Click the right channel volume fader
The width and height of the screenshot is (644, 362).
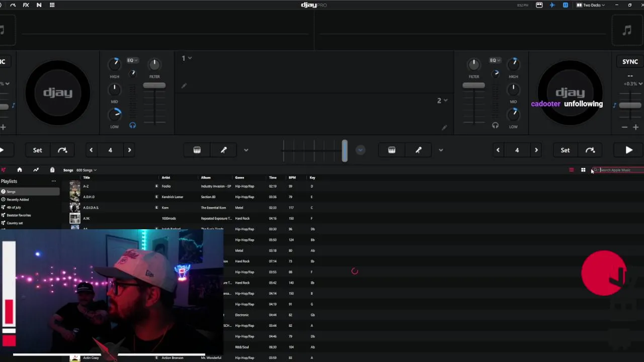coord(473,85)
